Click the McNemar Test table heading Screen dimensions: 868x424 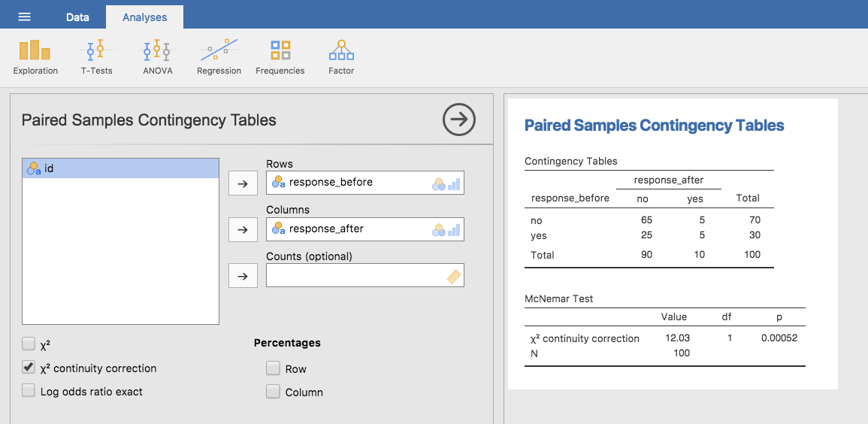(558, 299)
